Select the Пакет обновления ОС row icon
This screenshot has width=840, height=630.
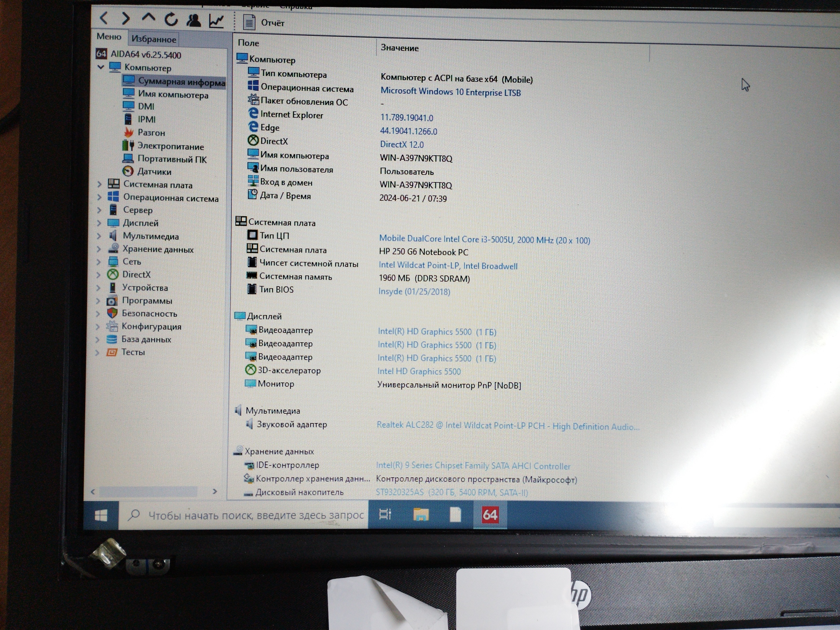pyautogui.click(x=253, y=100)
